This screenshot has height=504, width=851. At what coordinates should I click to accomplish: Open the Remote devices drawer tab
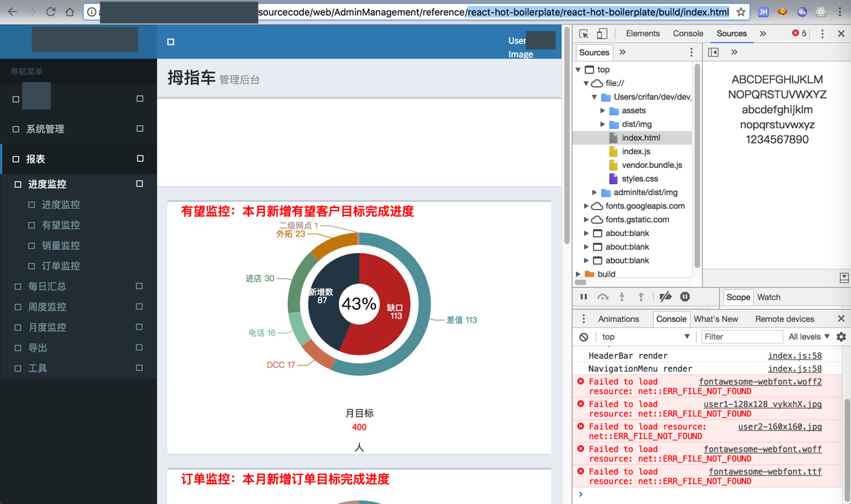click(x=785, y=319)
